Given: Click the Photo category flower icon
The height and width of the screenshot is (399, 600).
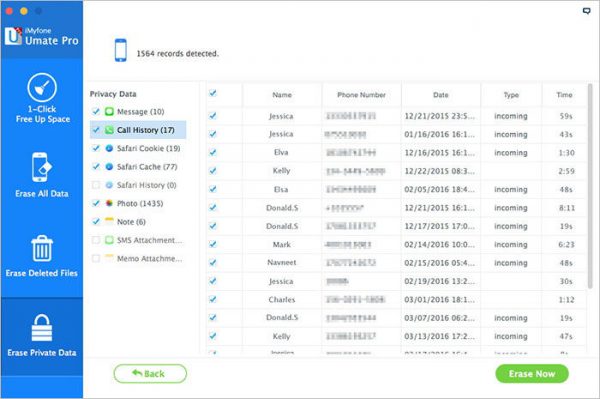Looking at the screenshot, I should coord(109,204).
